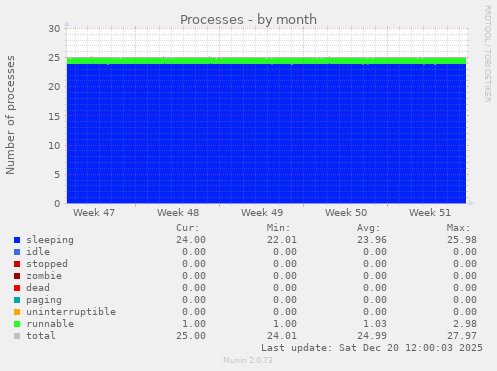Click the sleeping legend color swatch

pyautogui.click(x=17, y=240)
